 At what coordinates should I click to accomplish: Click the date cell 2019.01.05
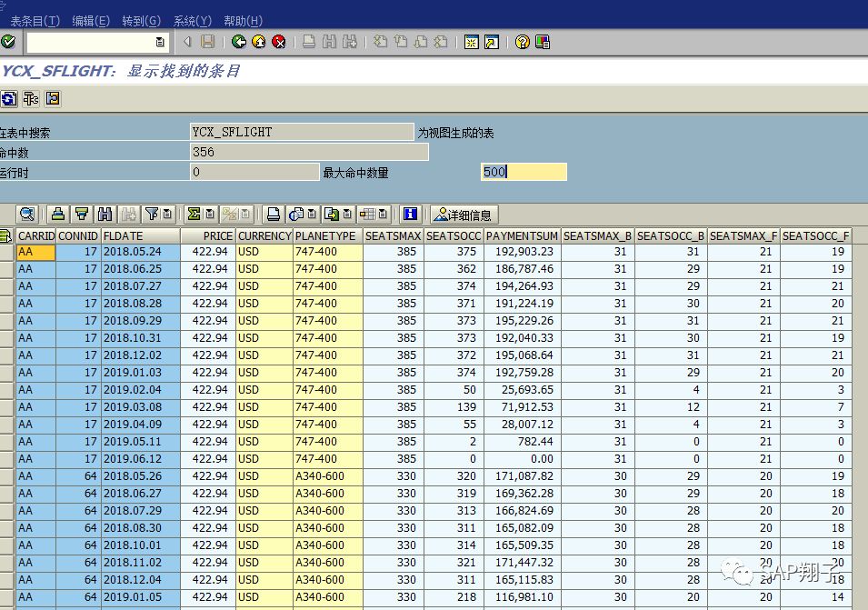tap(141, 597)
